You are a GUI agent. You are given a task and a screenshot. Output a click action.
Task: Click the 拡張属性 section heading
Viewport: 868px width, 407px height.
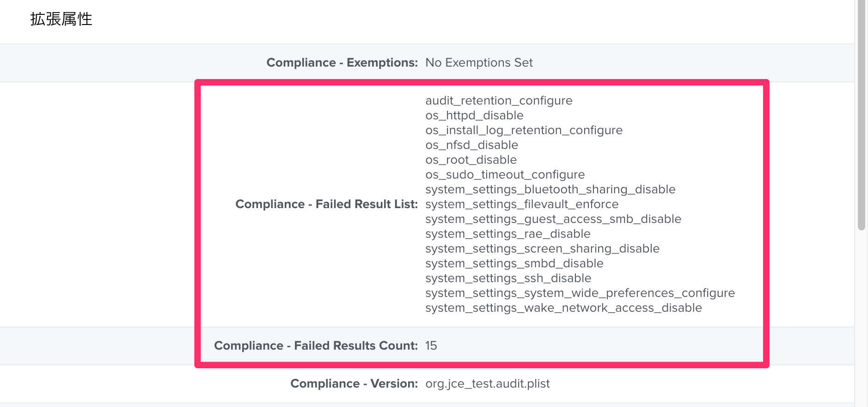pos(61,19)
